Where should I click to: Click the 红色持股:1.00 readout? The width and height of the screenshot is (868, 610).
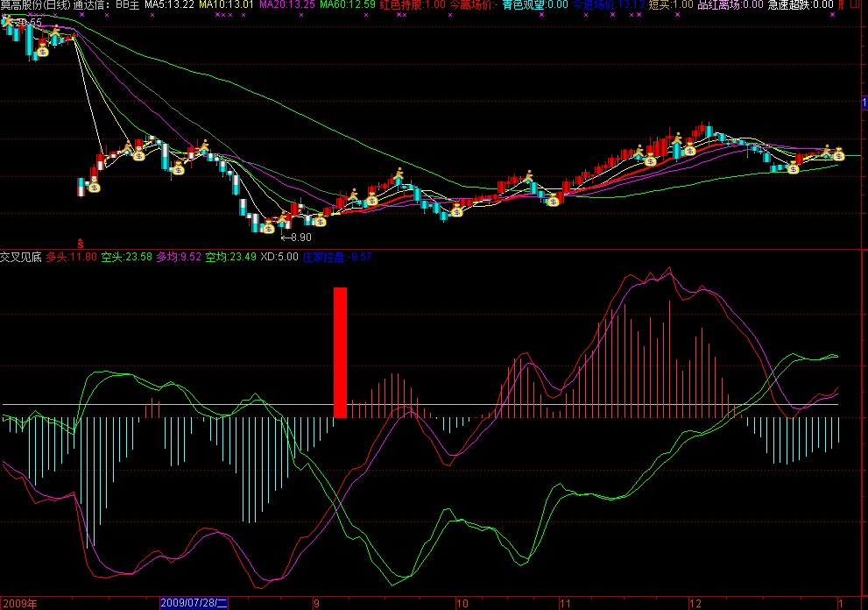coord(413,5)
